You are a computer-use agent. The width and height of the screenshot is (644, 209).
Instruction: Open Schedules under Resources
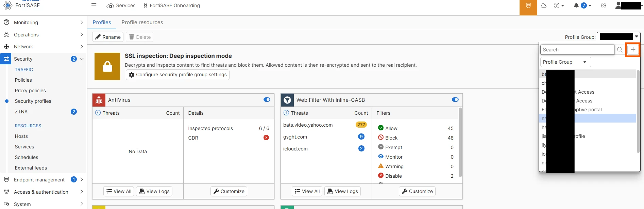tap(27, 157)
